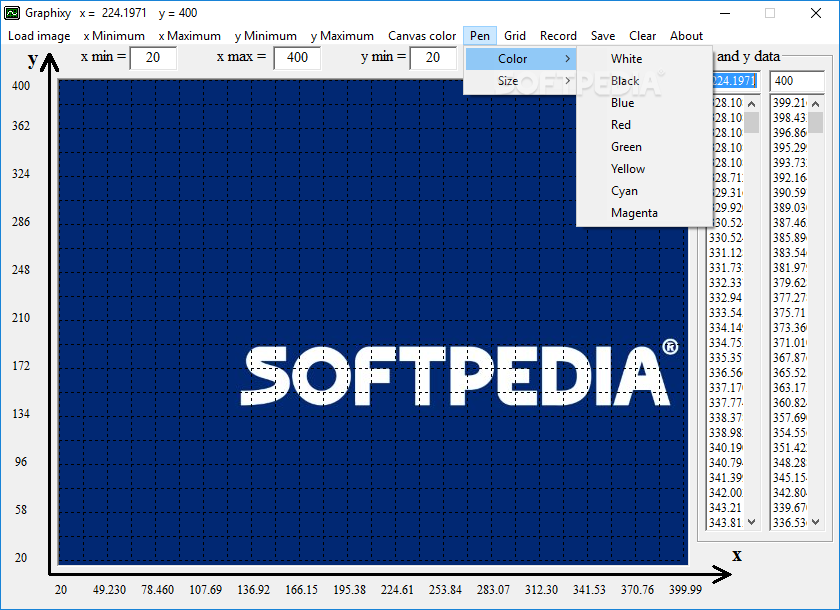Click the Save menu item
The height and width of the screenshot is (610, 840).
pos(603,36)
